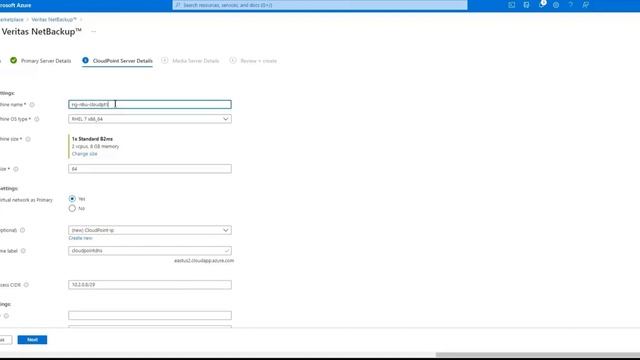
Task: Select Yes for same virtual network as Primary
Action: click(x=72, y=199)
